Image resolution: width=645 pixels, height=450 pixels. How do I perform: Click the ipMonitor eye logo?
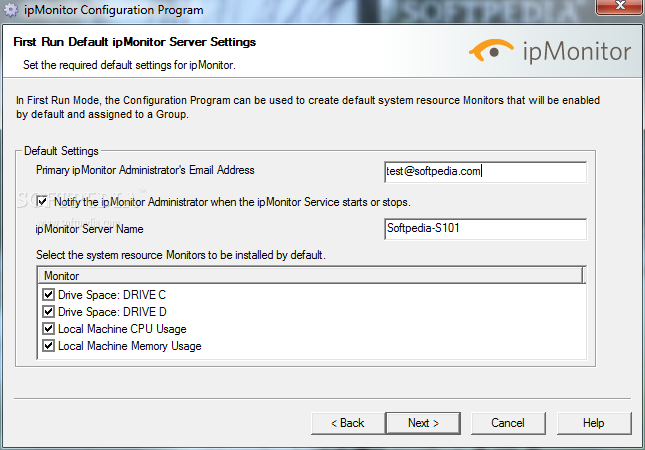pos(491,51)
